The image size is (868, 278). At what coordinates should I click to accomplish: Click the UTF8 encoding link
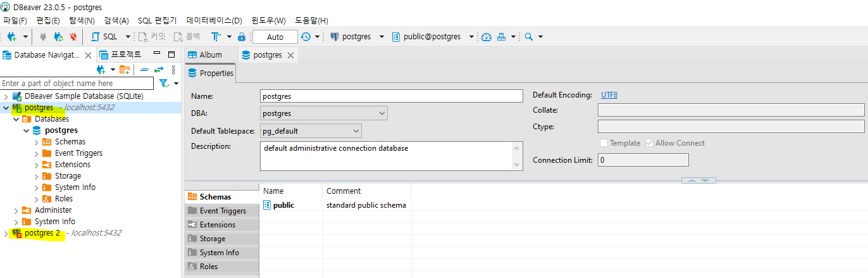click(x=609, y=95)
